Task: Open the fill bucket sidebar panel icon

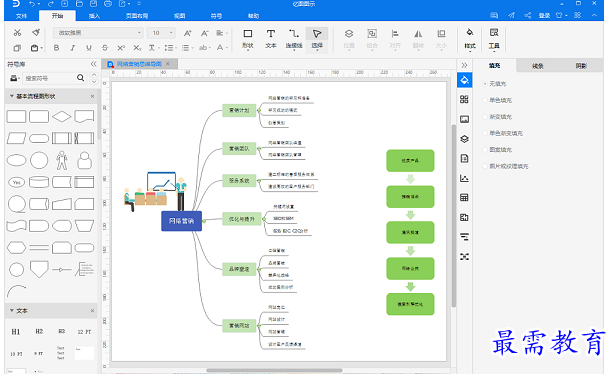Action: 464,80
